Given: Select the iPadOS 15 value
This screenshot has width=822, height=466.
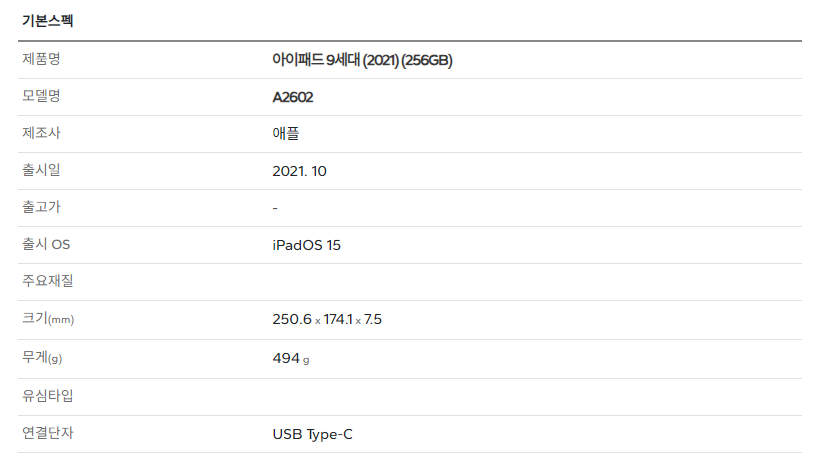Looking at the screenshot, I should pyautogui.click(x=306, y=245).
